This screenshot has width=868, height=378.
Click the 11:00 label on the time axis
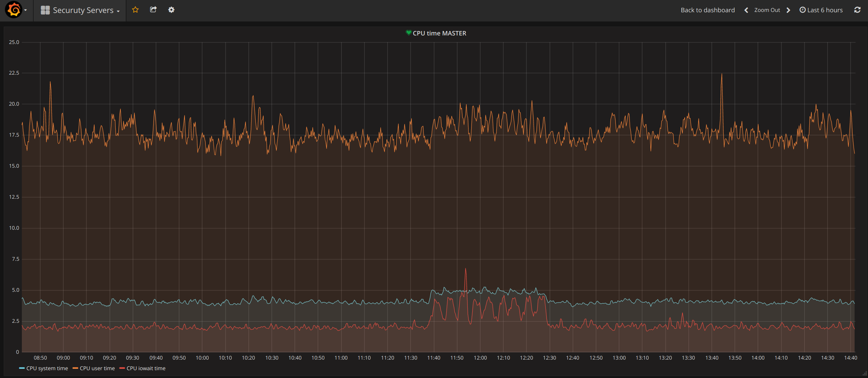[341, 358]
